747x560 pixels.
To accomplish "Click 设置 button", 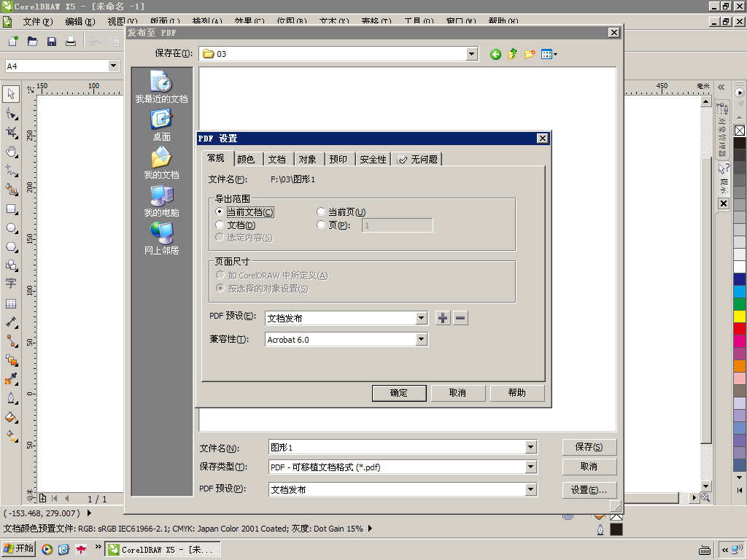I will (589, 490).
